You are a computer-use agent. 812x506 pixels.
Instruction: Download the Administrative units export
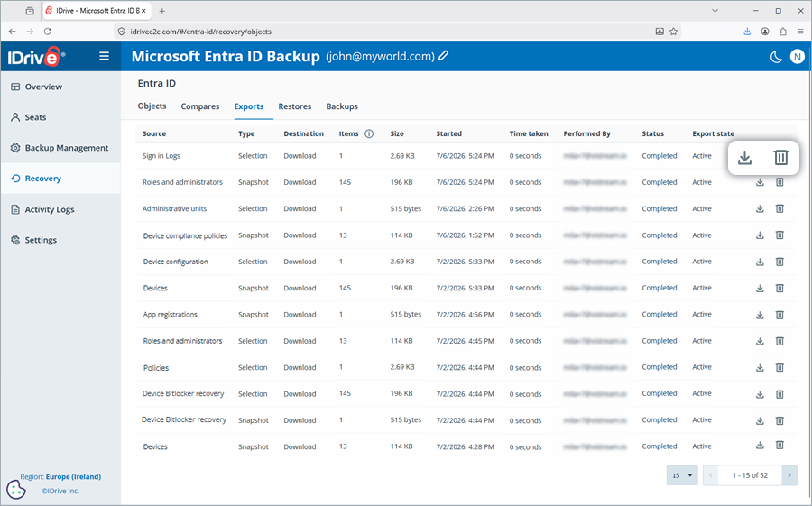pos(760,208)
